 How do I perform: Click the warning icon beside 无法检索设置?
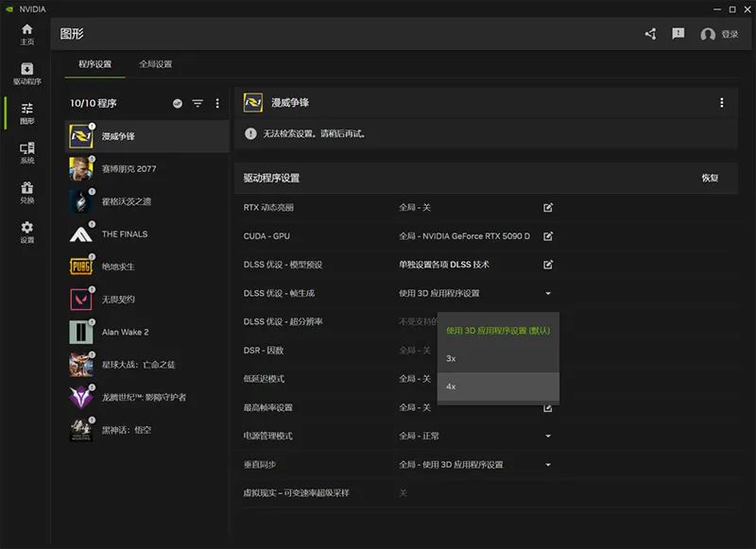250,133
